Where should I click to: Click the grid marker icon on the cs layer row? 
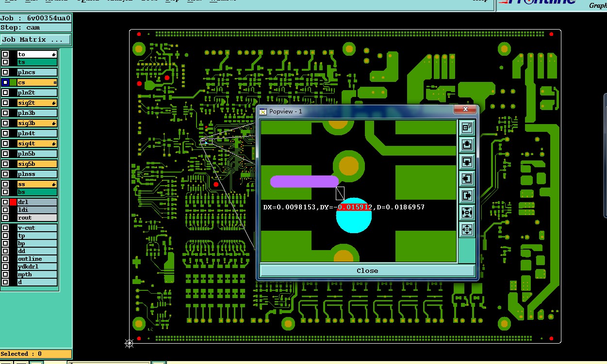(55, 83)
